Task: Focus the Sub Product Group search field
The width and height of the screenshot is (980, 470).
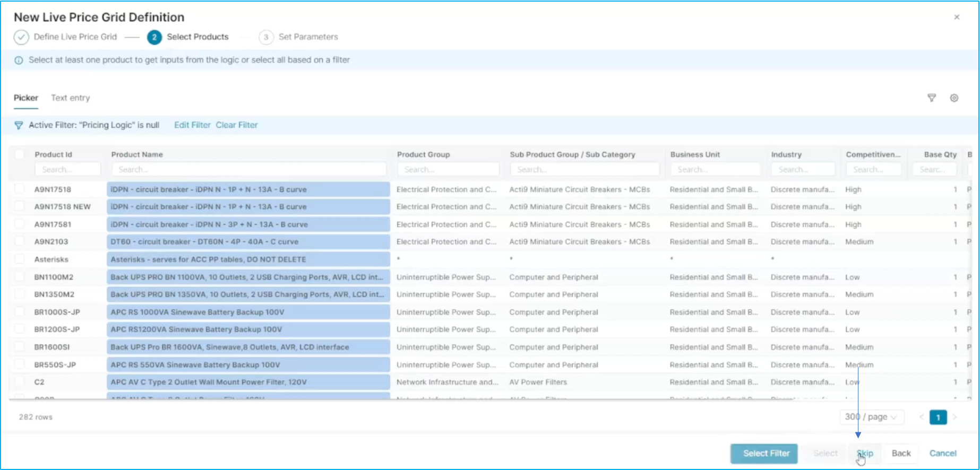Action: click(584, 169)
